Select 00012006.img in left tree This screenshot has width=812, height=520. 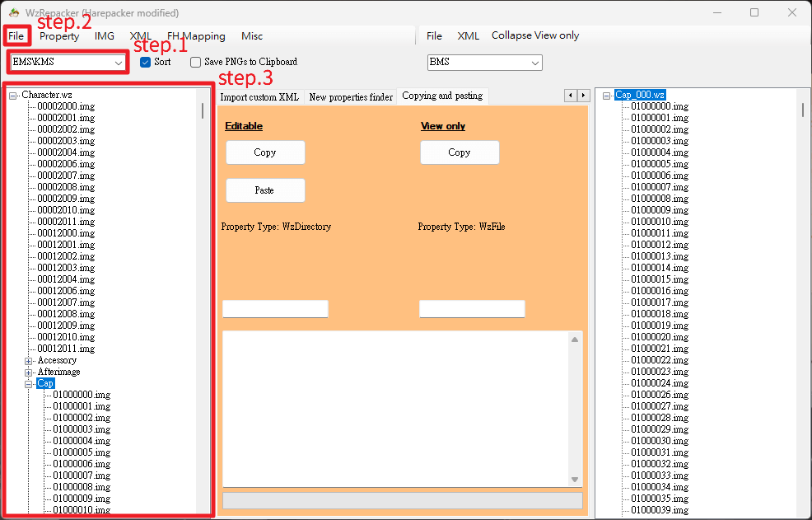coord(66,291)
